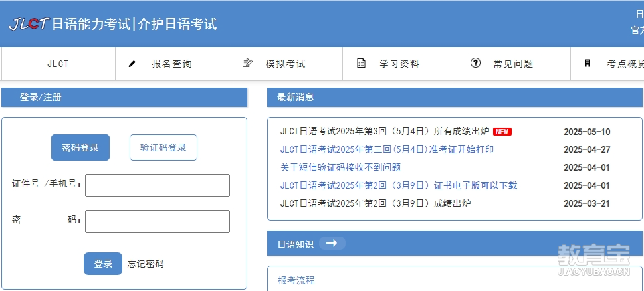This screenshot has width=644, height=291.
Task: Open news 第三回(5月4日) 准考证开始打印
Action: pyautogui.click(x=387, y=149)
